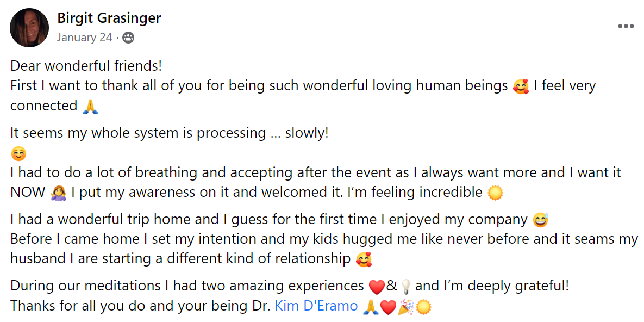Click the praying hands emoji after "connected"
This screenshot has height=322, width=644.
click(90, 106)
